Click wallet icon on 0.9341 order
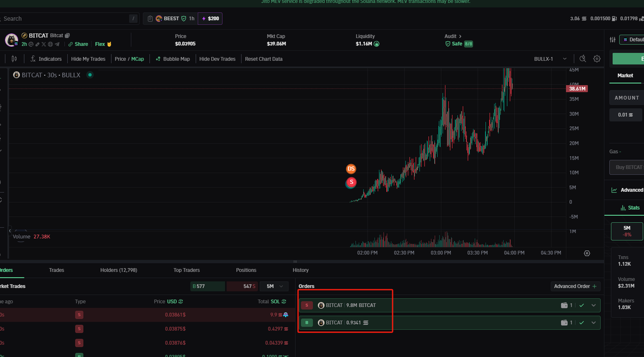Viewport: 644px width, 357px height. click(564, 323)
